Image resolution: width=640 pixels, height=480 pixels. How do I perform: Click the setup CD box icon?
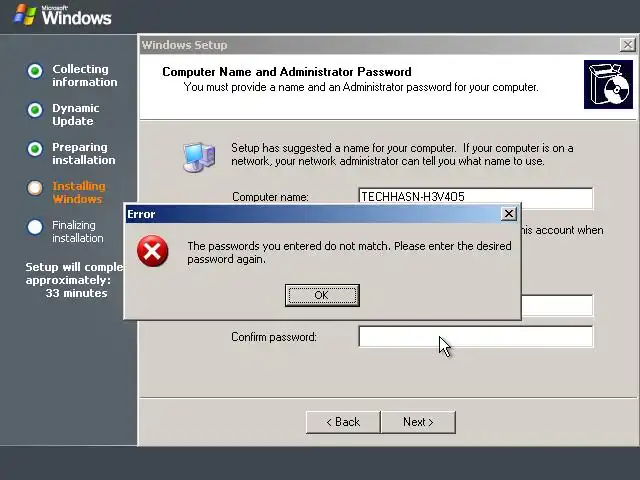click(x=608, y=84)
